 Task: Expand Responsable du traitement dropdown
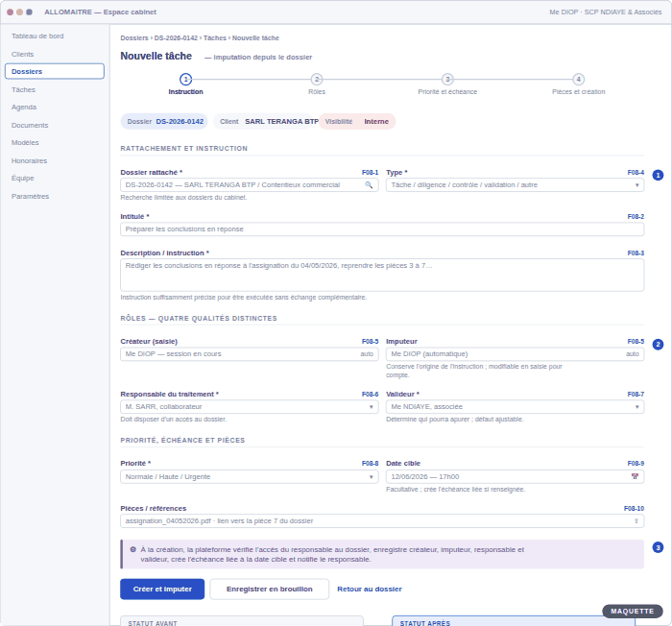click(250, 406)
